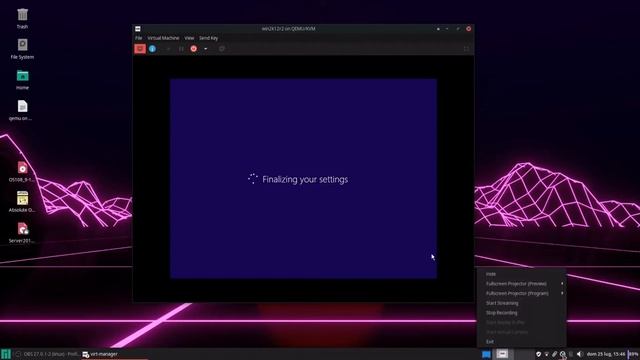Click the OBS tray icon

(563, 354)
